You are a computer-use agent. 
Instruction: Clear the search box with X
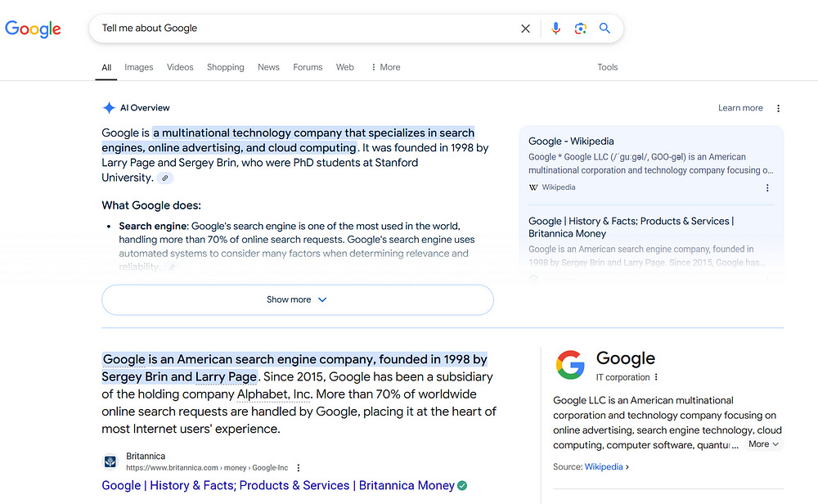pyautogui.click(x=525, y=29)
